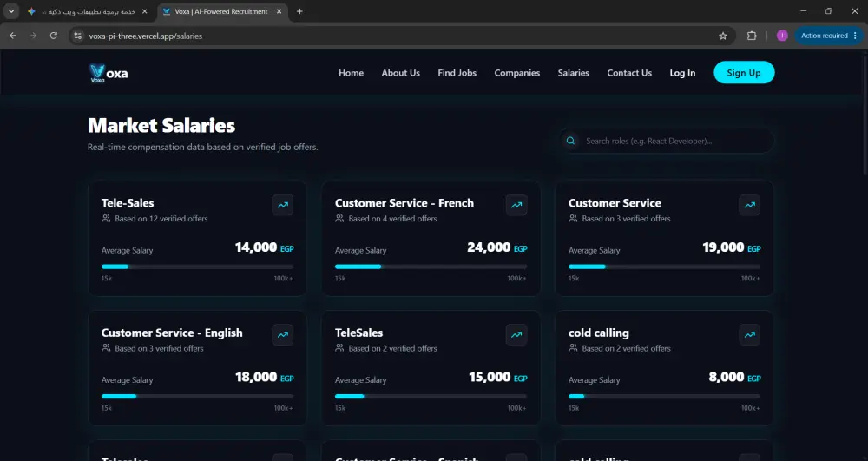868x461 pixels.
Task: Click the 18,000 EGP salary value
Action: tap(264, 377)
